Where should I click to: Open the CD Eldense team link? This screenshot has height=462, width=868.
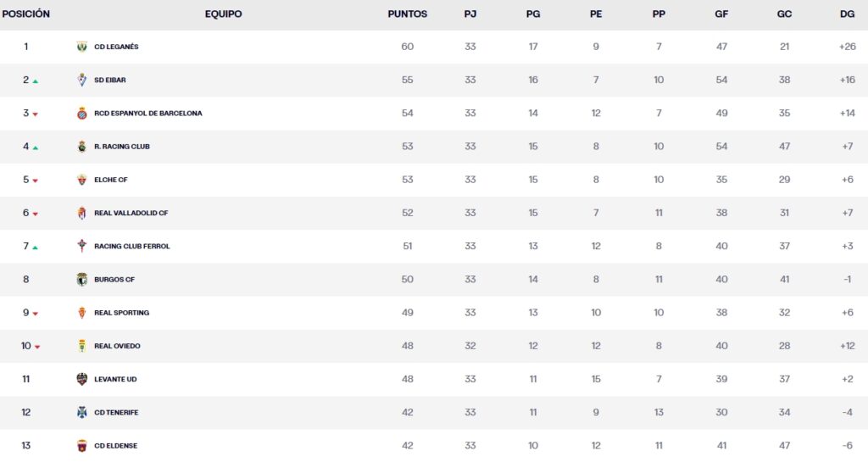pos(115,445)
